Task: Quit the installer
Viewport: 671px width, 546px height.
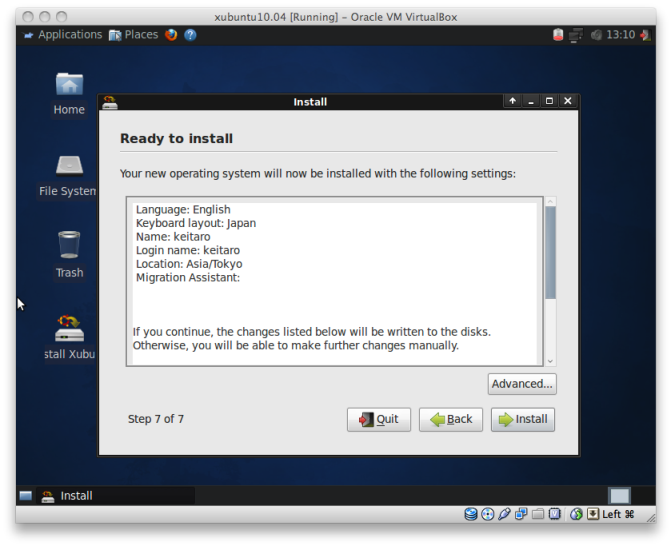Action: [379, 419]
